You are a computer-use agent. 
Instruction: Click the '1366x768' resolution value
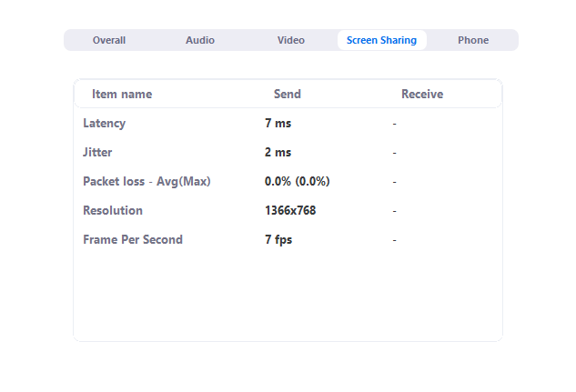pos(290,210)
